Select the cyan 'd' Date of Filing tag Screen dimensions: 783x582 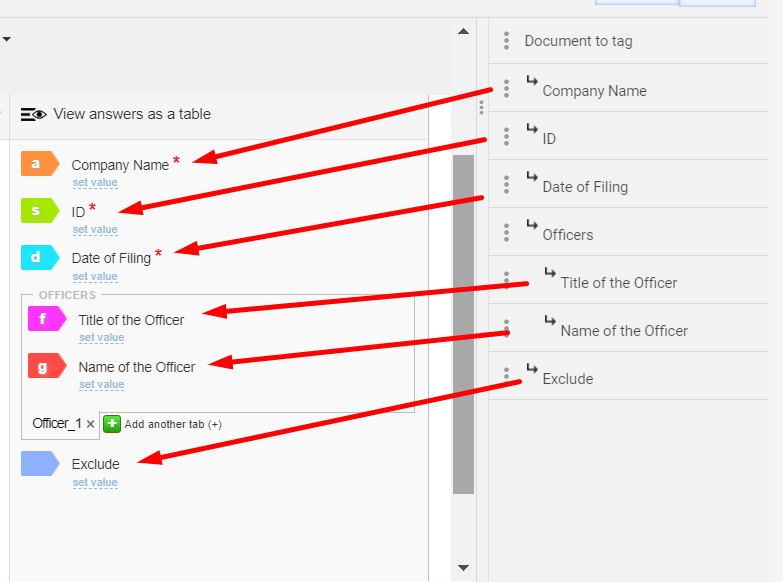coord(40,257)
